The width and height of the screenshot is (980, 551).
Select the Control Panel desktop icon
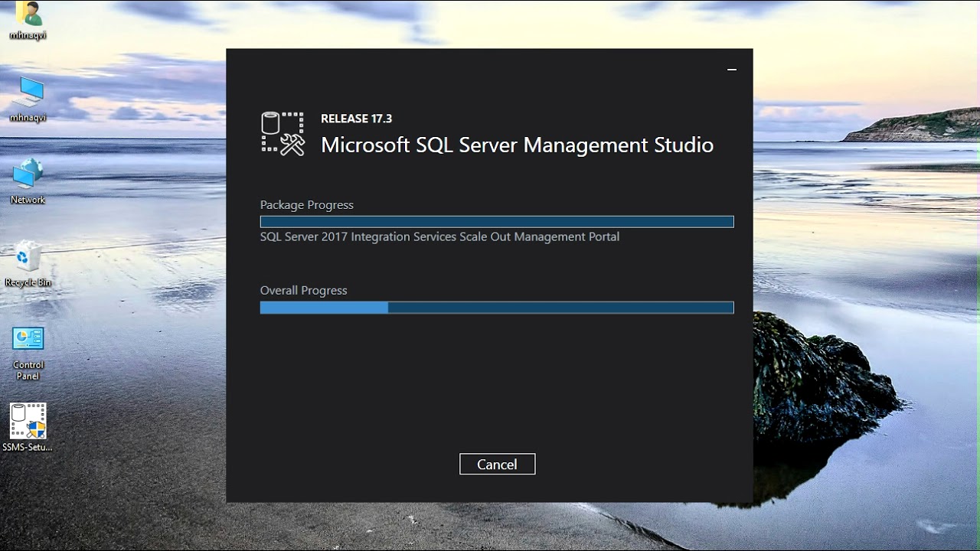click(28, 353)
